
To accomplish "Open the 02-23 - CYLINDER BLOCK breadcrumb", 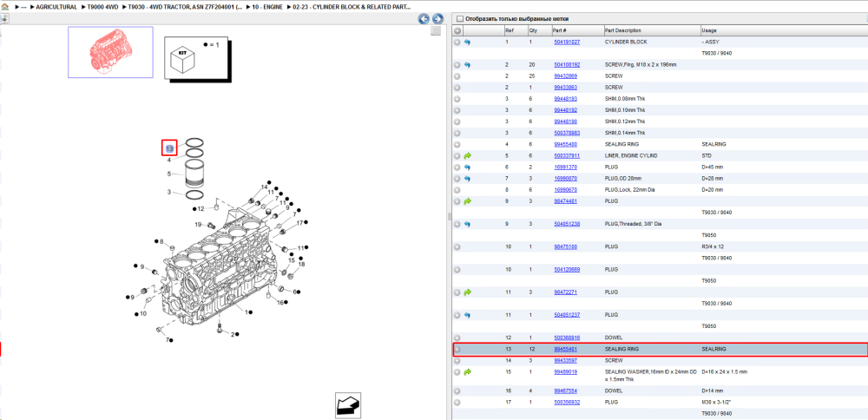I will point(352,7).
